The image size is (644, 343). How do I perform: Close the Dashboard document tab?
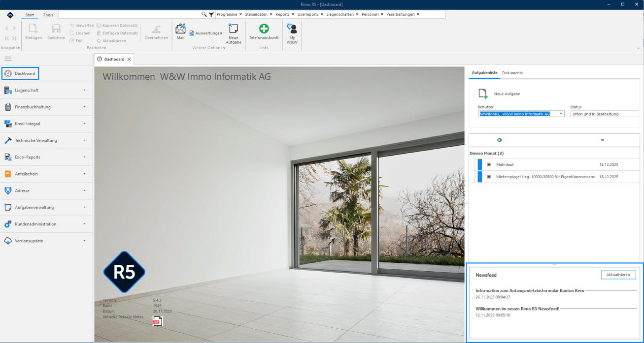129,59
